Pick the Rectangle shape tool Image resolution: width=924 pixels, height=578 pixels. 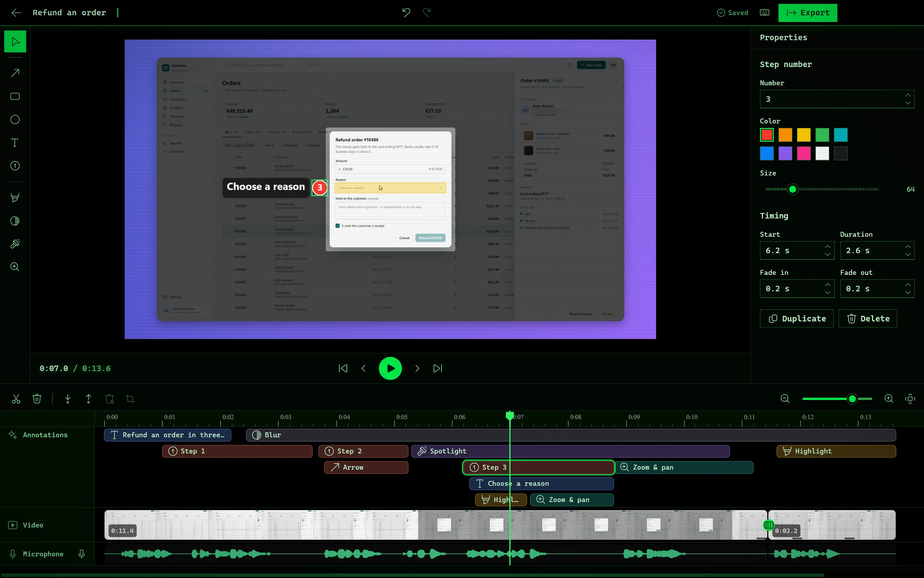pyautogui.click(x=15, y=96)
